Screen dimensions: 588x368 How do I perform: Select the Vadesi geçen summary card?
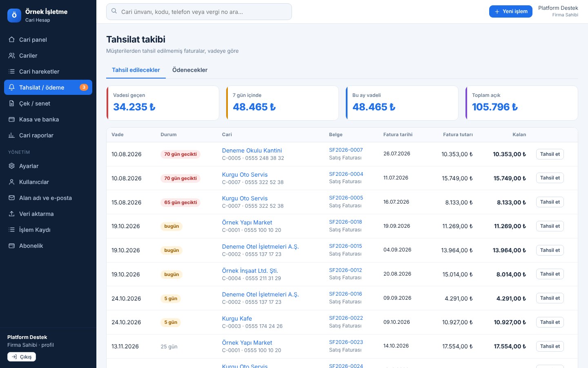pos(163,103)
